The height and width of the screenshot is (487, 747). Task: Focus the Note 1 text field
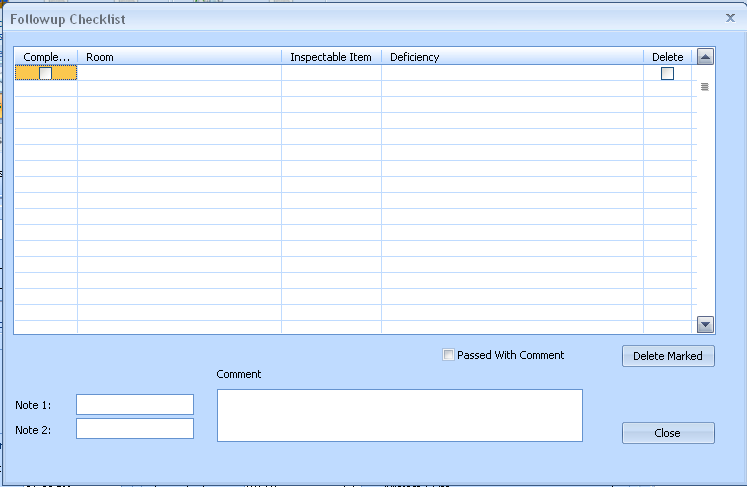pyautogui.click(x=135, y=404)
